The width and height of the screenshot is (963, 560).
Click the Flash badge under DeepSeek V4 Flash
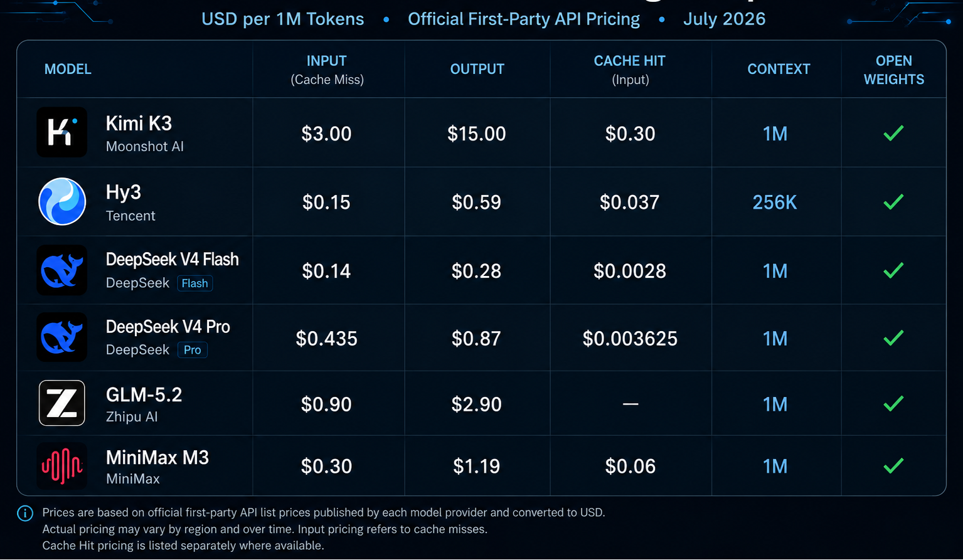pyautogui.click(x=195, y=283)
